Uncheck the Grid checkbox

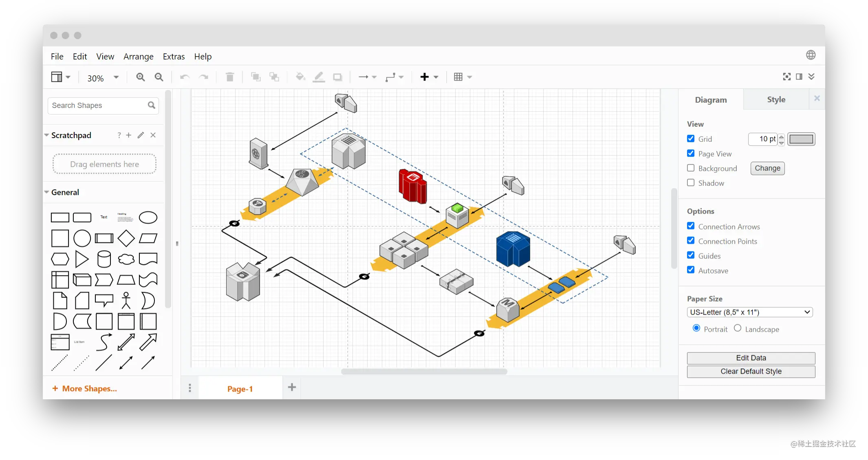click(691, 139)
